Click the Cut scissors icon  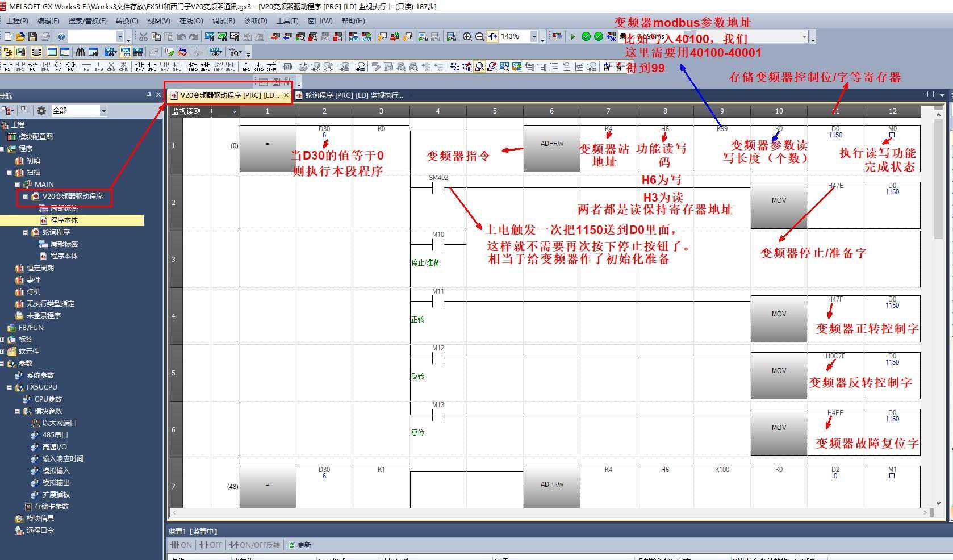point(143,37)
